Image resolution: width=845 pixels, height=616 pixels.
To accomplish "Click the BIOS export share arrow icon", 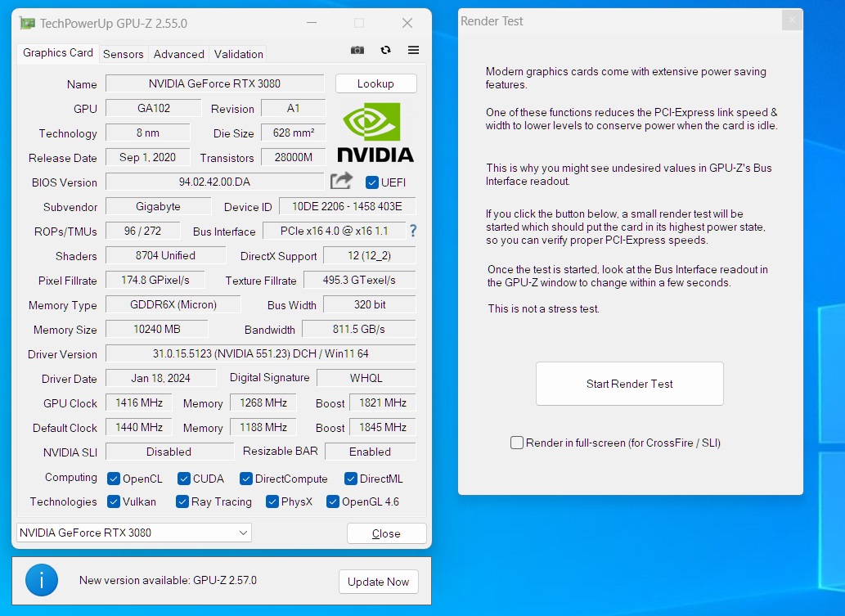I will (x=341, y=181).
